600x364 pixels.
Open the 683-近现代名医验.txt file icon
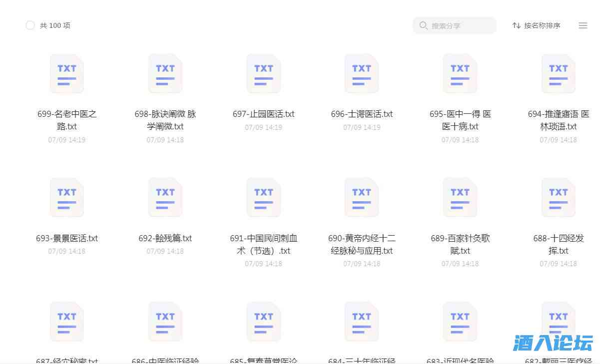tap(460, 321)
